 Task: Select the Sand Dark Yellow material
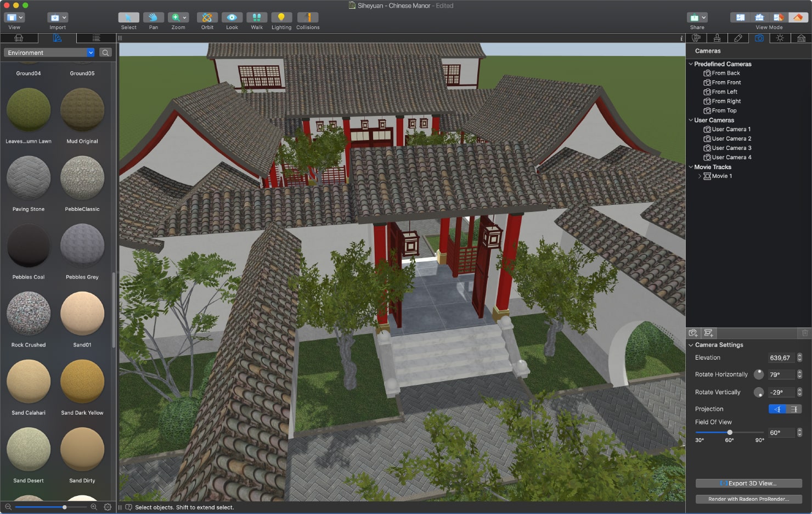click(x=82, y=382)
